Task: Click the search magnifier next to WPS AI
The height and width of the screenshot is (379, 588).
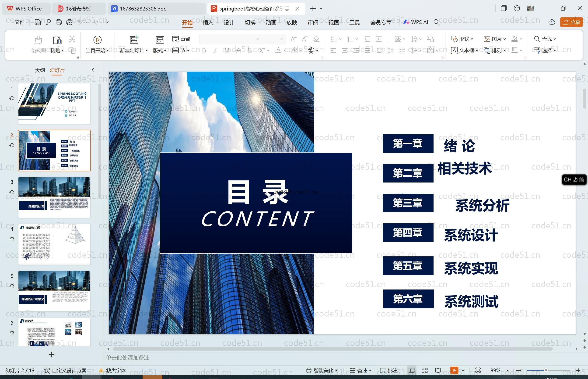Action: [437, 22]
